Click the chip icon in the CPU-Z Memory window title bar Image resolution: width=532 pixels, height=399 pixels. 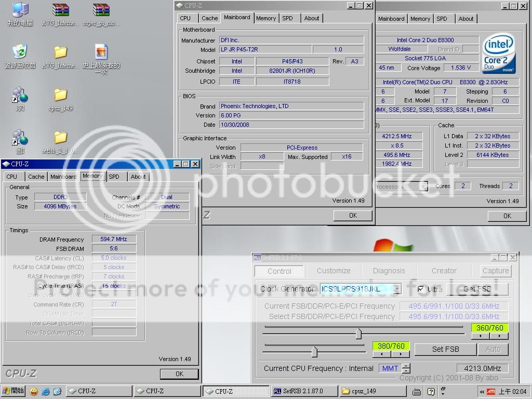pos(6,164)
